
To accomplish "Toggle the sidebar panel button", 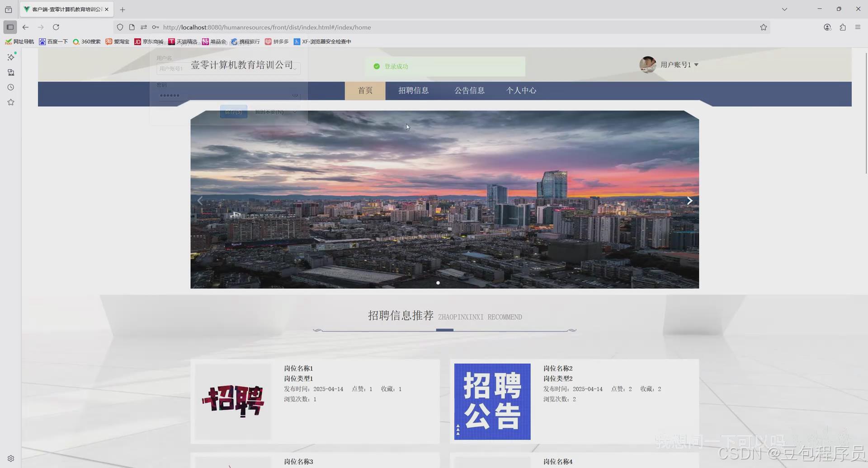I will (10, 27).
